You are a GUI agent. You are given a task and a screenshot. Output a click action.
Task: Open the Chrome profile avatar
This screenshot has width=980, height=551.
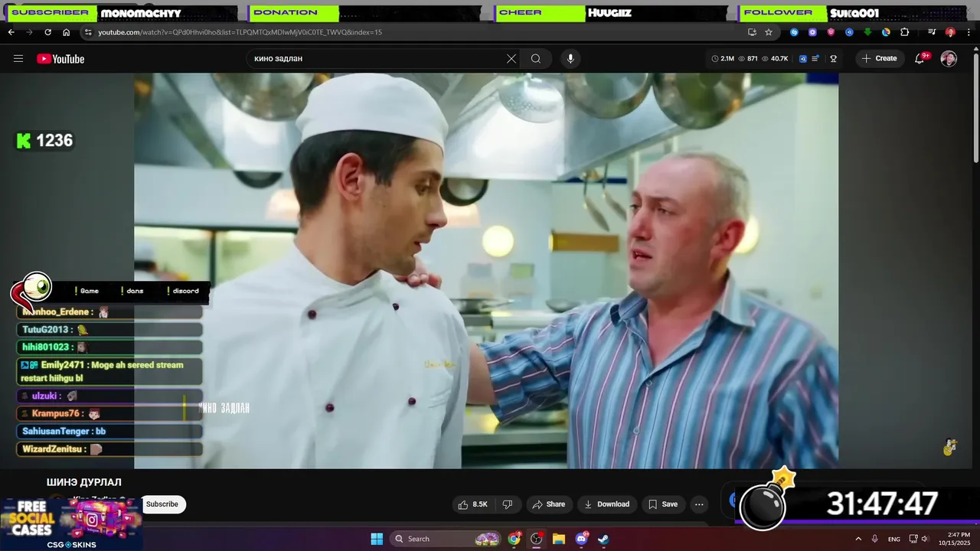tap(950, 32)
